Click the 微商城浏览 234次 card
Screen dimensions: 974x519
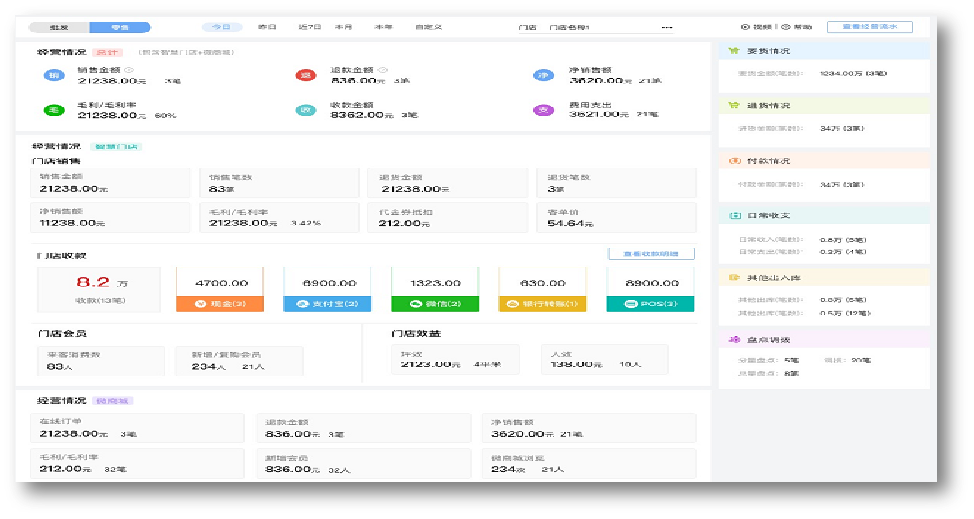[x=589, y=463]
